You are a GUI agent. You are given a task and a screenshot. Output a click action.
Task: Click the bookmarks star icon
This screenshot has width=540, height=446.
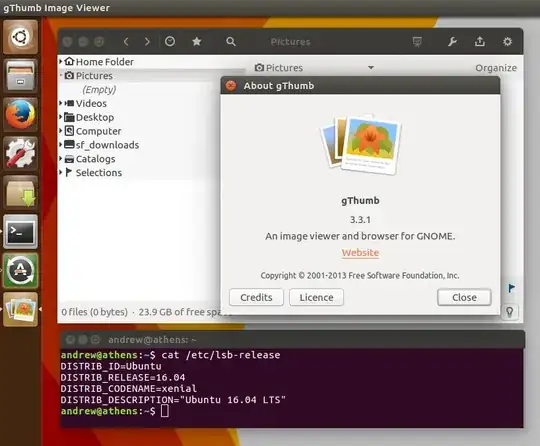(197, 42)
